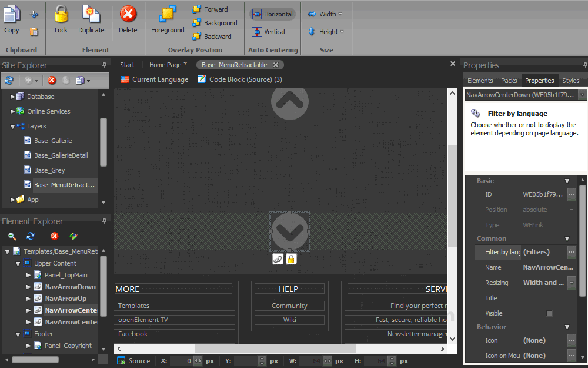The height and width of the screenshot is (368, 588).
Task: Click the Community link under HELP
Action: point(289,306)
